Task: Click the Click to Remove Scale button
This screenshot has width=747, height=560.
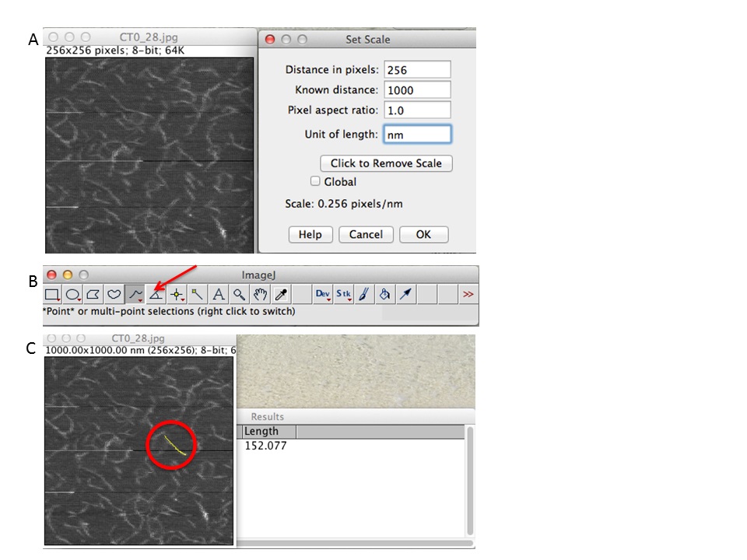Action: tap(387, 163)
